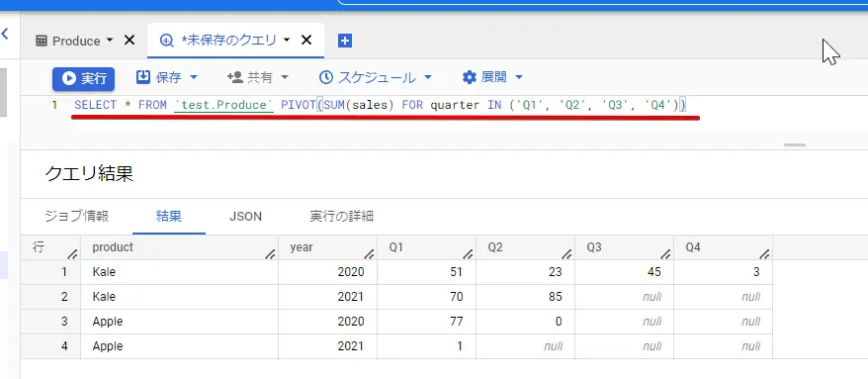Image resolution: width=868 pixels, height=379 pixels.
Task: Select the 結果 tab
Action: pyautogui.click(x=169, y=216)
